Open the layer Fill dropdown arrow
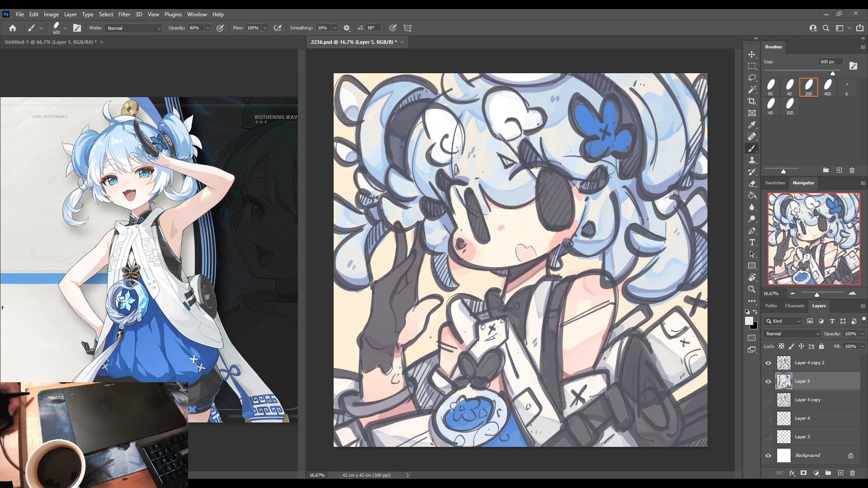This screenshot has height=488, width=868. click(862, 347)
